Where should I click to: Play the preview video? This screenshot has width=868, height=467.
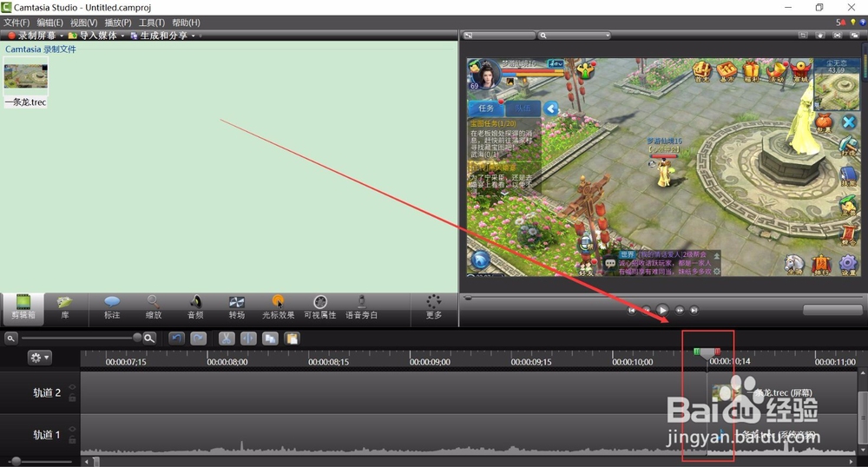coord(662,311)
